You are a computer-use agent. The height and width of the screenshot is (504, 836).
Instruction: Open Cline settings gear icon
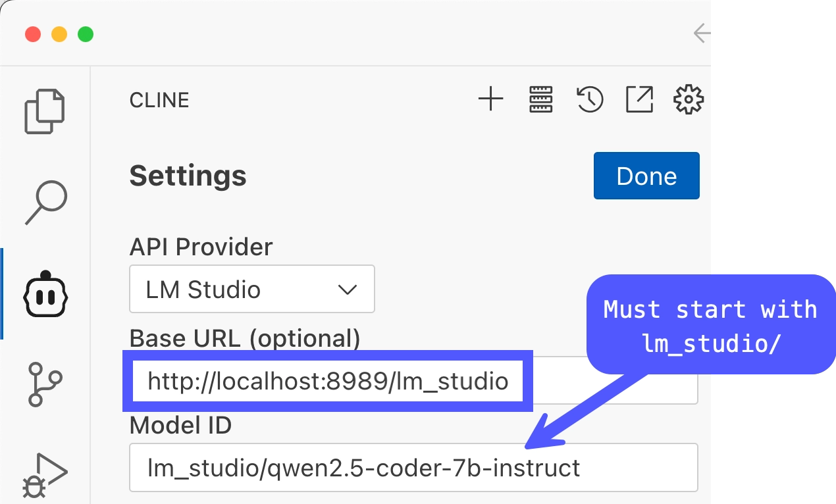[689, 99]
